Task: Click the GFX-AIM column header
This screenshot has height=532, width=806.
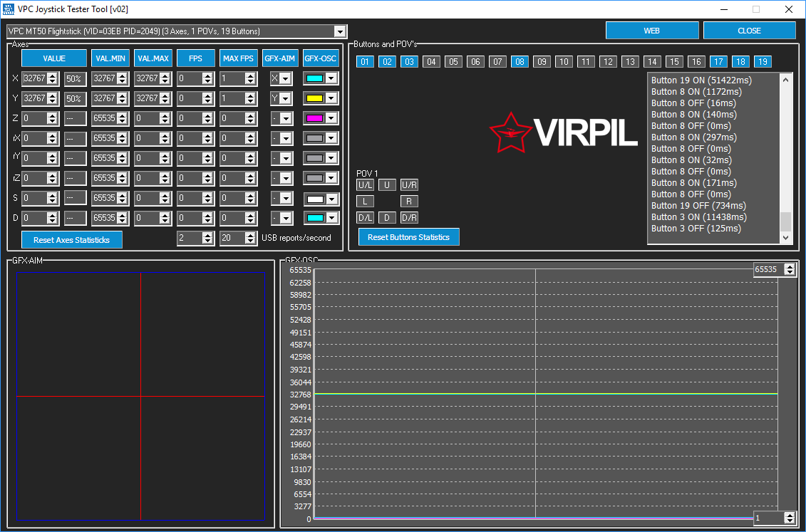Action: tap(279, 58)
